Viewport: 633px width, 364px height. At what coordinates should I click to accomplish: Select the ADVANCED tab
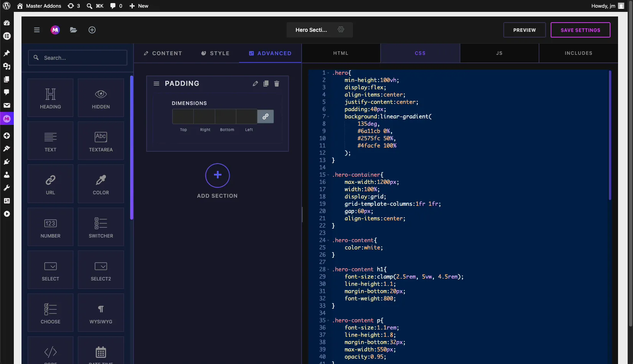pos(270,53)
